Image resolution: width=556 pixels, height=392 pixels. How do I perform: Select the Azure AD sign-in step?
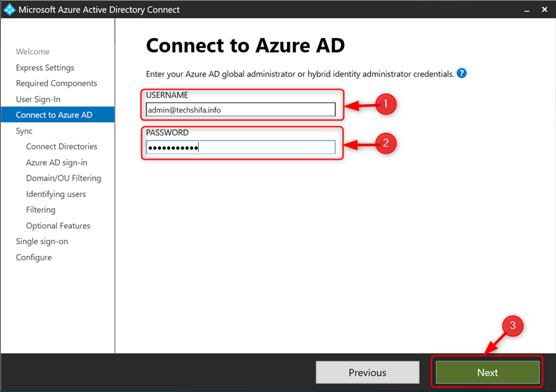coord(58,162)
